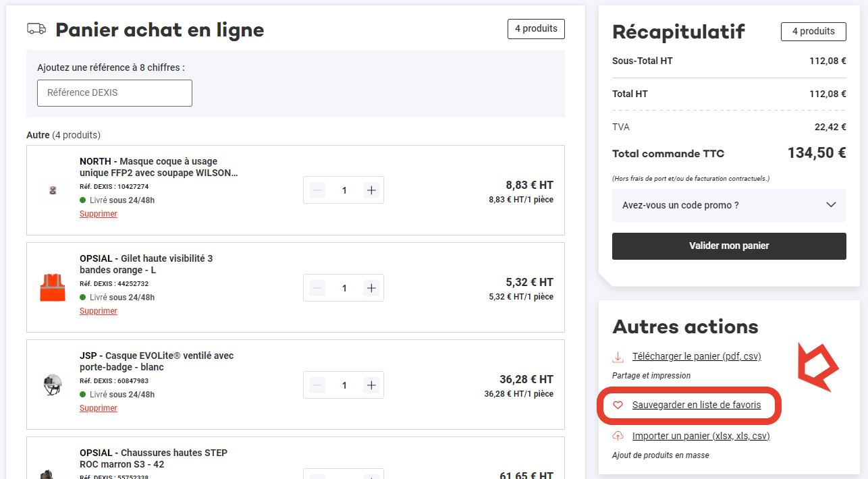Click the quantity field of NORTH mask
The height and width of the screenshot is (479, 868).
[x=344, y=190]
